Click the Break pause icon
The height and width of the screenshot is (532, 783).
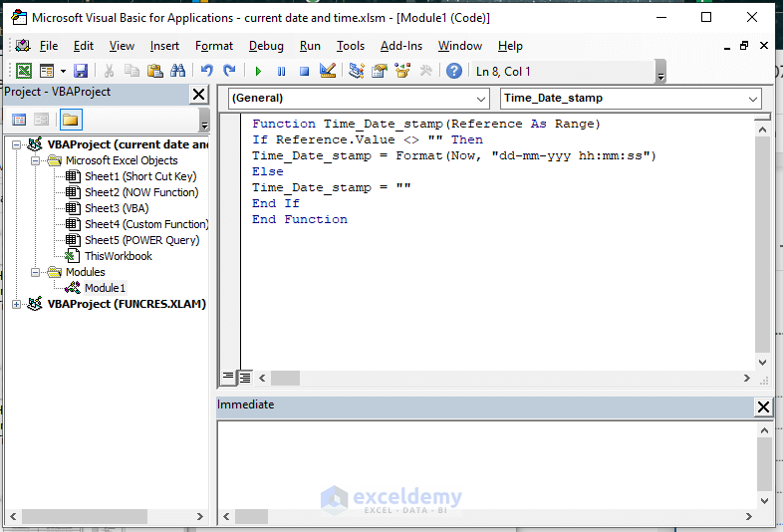tap(281, 72)
